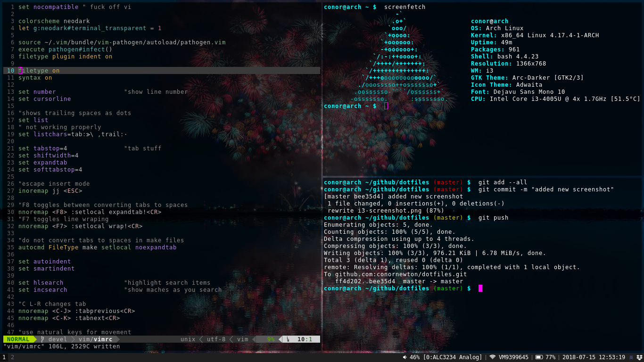The width and height of the screenshot is (644, 362).
Task: Click the 'utf-8' encoding segment
Action: pos(216,339)
